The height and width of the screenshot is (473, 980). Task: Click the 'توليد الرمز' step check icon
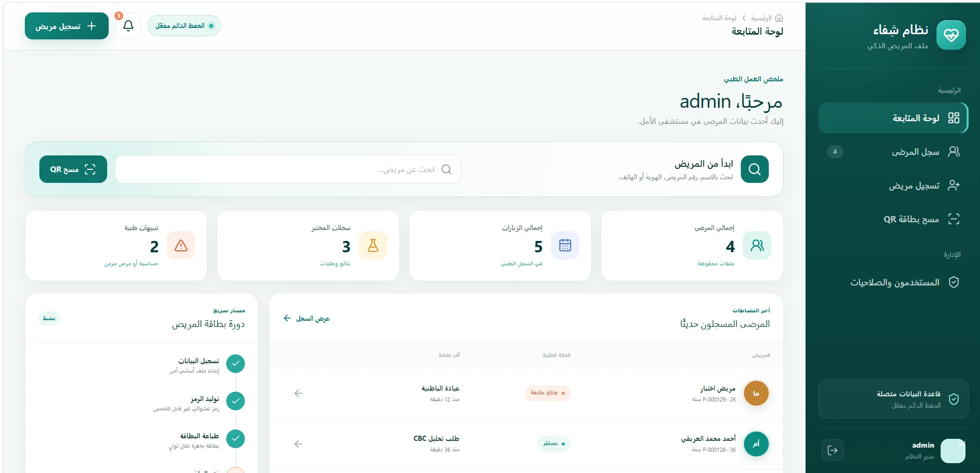[236, 401]
